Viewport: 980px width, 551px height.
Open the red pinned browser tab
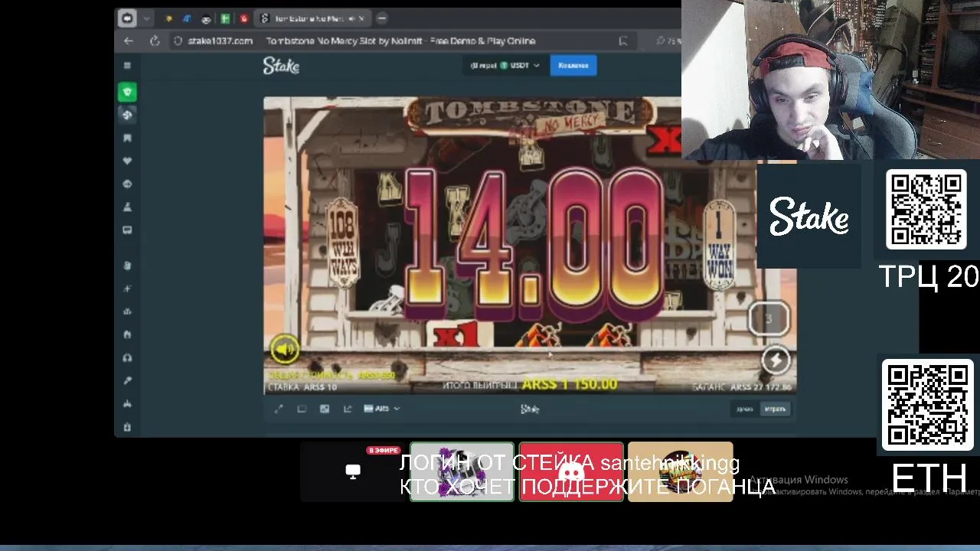point(244,18)
